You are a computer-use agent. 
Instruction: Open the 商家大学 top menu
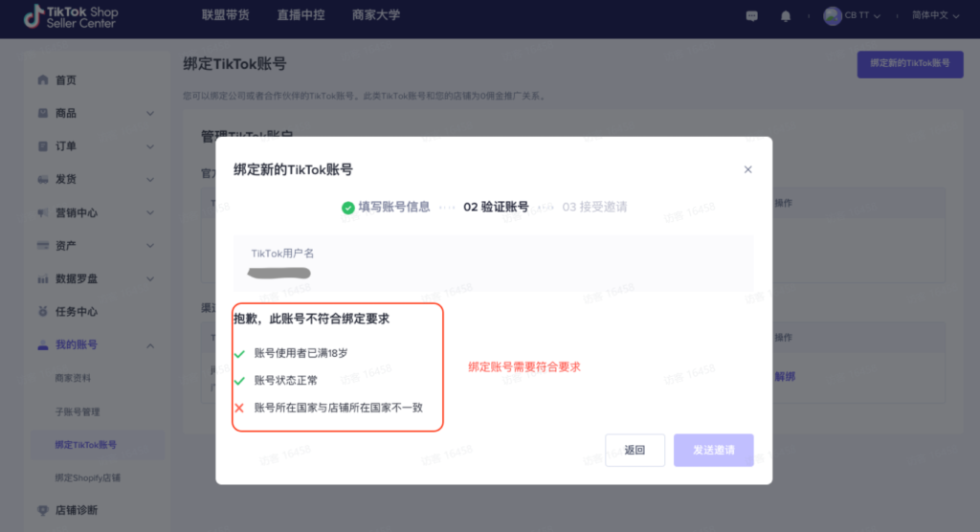pyautogui.click(x=375, y=15)
